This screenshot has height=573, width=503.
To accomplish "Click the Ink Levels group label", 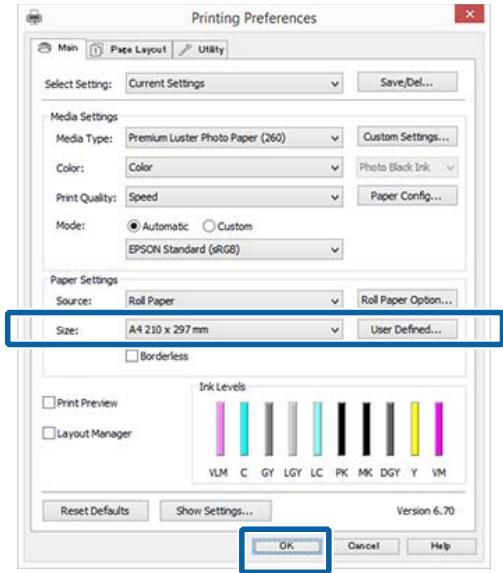I will [x=222, y=387].
